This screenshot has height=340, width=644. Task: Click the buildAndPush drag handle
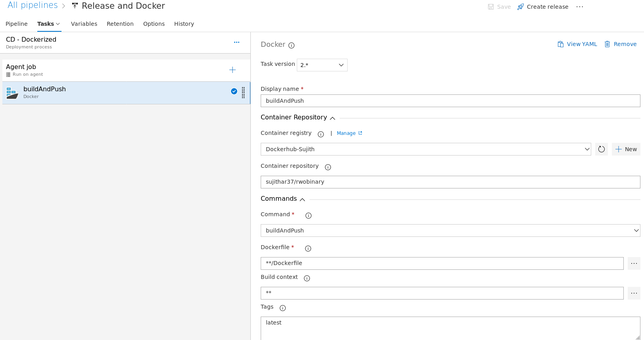243,92
